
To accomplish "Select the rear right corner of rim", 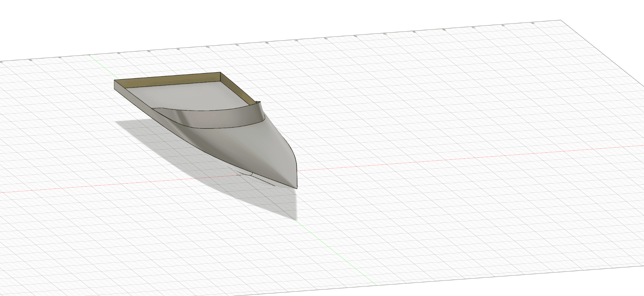I will click(220, 72).
